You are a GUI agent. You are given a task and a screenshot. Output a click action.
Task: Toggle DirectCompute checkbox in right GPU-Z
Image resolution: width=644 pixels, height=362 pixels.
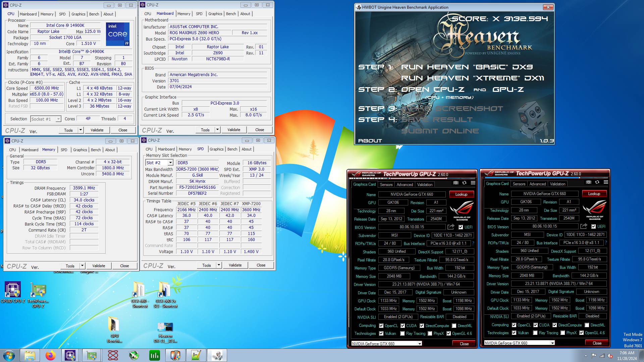(555, 325)
